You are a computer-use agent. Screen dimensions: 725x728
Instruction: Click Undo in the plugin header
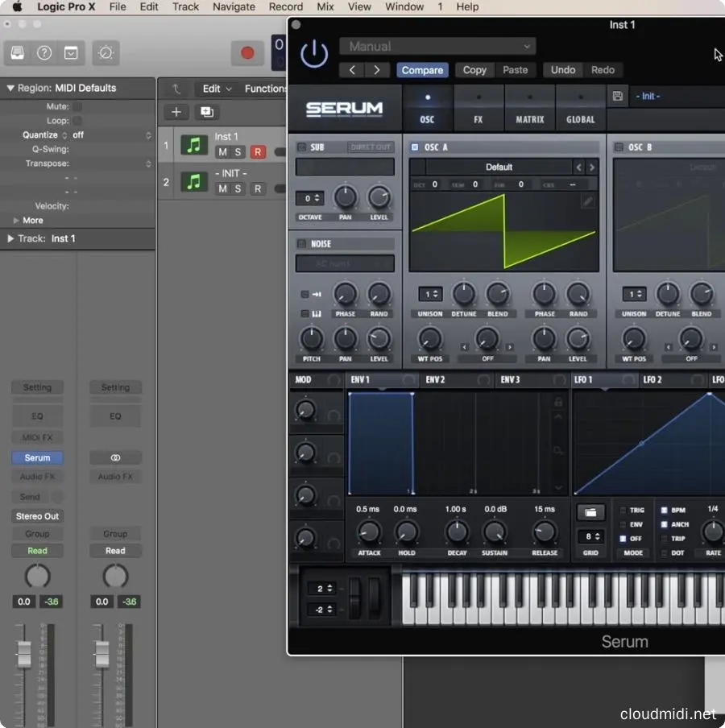point(562,70)
